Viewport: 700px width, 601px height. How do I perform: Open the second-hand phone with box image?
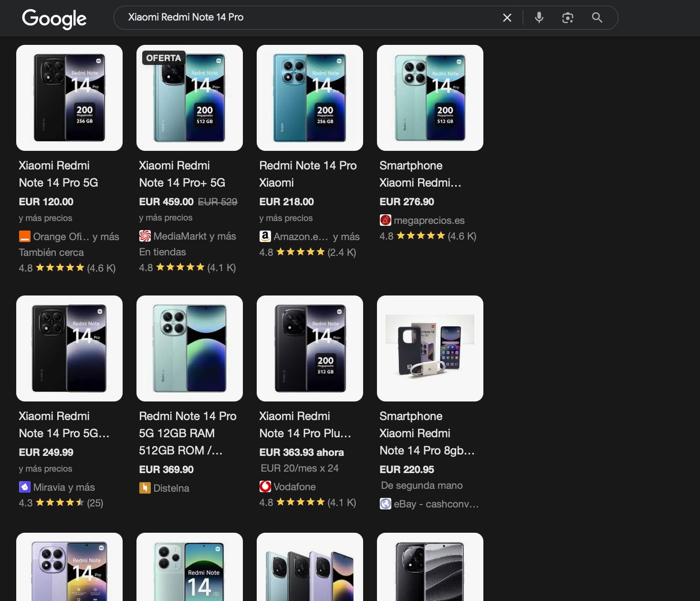point(430,348)
